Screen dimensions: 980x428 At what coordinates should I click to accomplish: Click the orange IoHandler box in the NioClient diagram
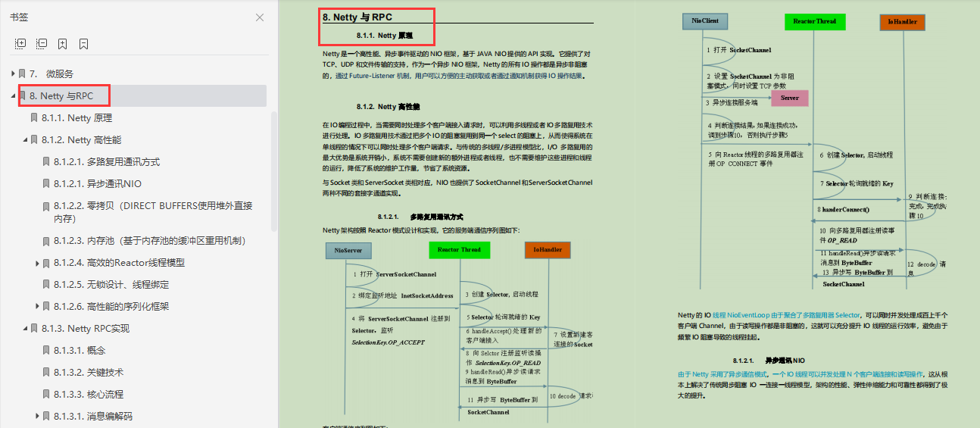click(x=903, y=22)
